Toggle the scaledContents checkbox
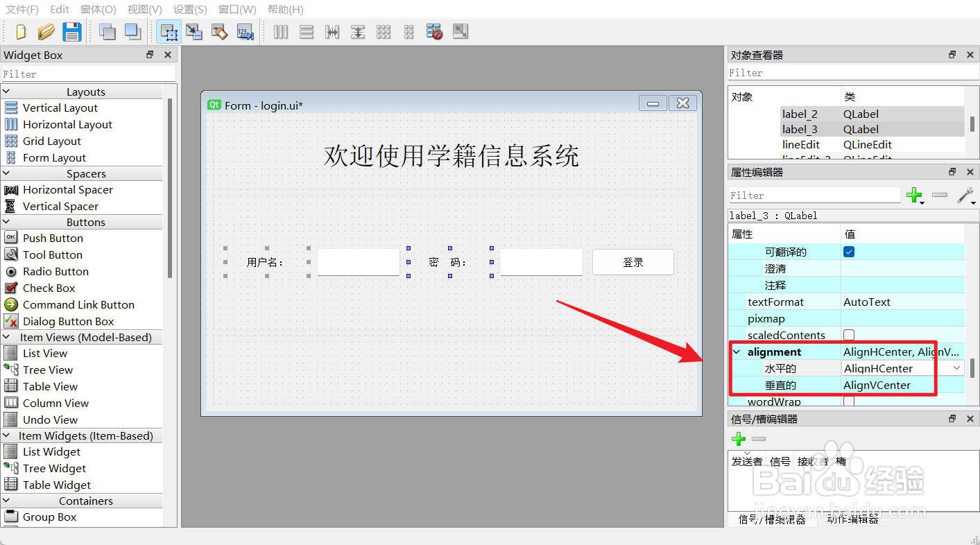Screen dimensions: 980x545 point(848,334)
